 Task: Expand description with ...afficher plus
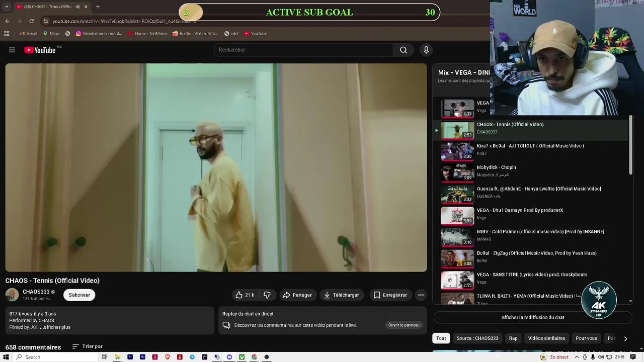click(x=55, y=327)
